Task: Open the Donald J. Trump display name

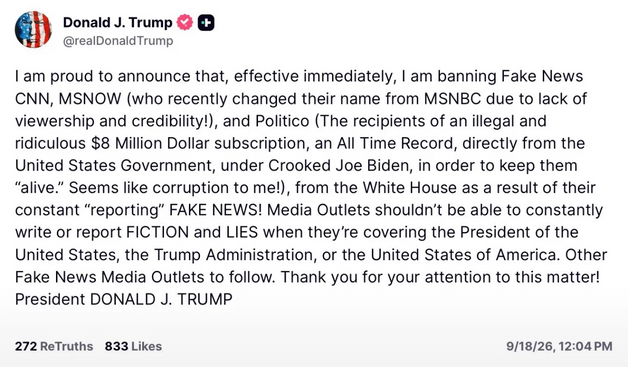Action: pyautogui.click(x=117, y=22)
